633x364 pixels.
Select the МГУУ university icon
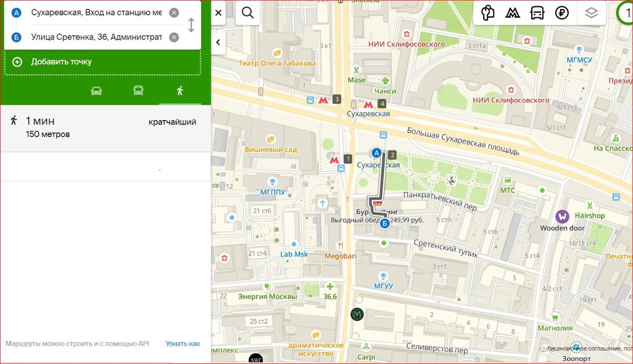(x=383, y=275)
